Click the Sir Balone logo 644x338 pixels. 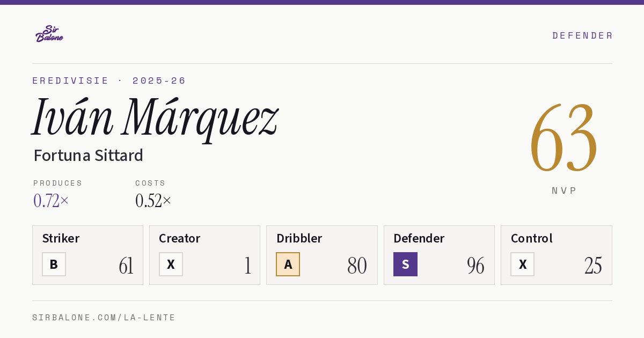click(49, 34)
